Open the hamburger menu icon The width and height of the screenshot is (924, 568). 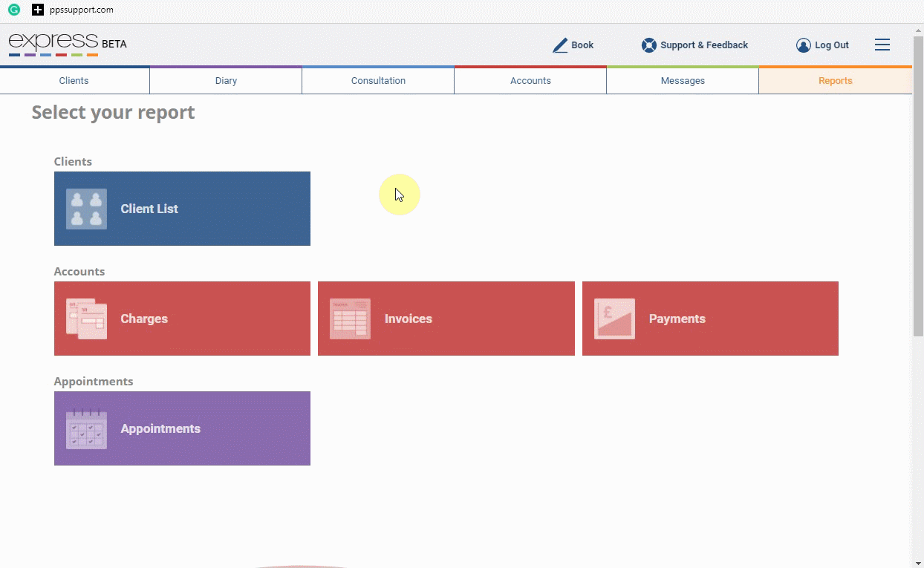pyautogui.click(x=882, y=45)
